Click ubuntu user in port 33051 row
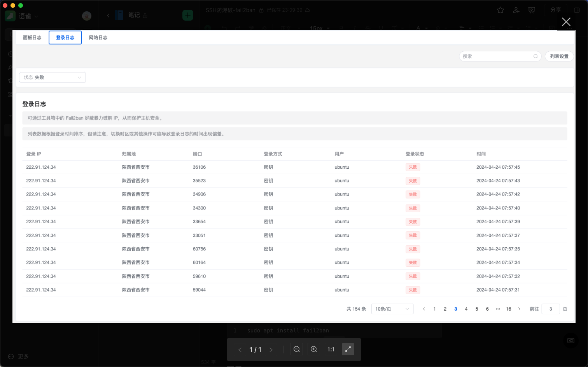Image resolution: width=588 pixels, height=367 pixels. point(342,236)
